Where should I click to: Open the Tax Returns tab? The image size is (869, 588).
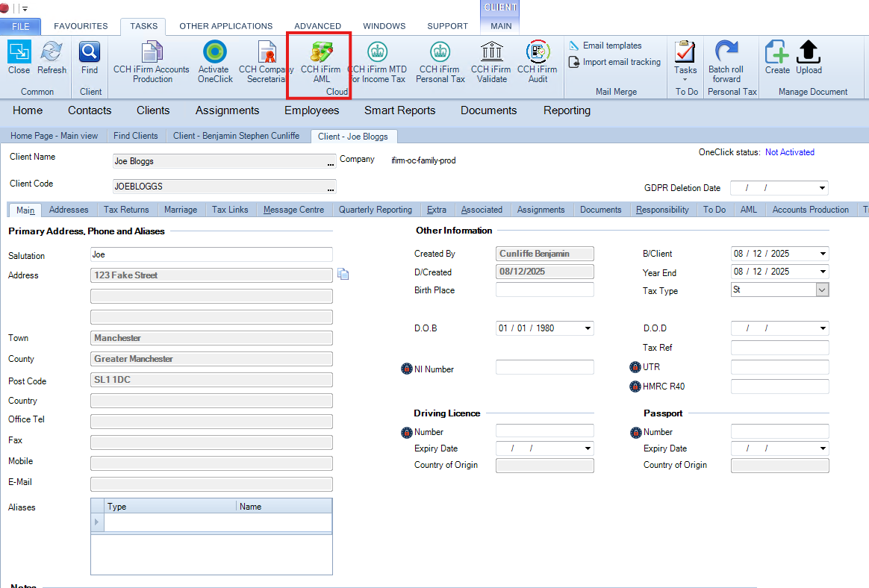(x=126, y=210)
